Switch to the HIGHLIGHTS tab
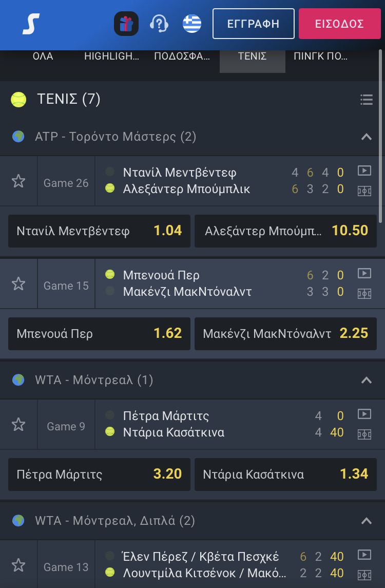385x588 pixels. point(111,56)
